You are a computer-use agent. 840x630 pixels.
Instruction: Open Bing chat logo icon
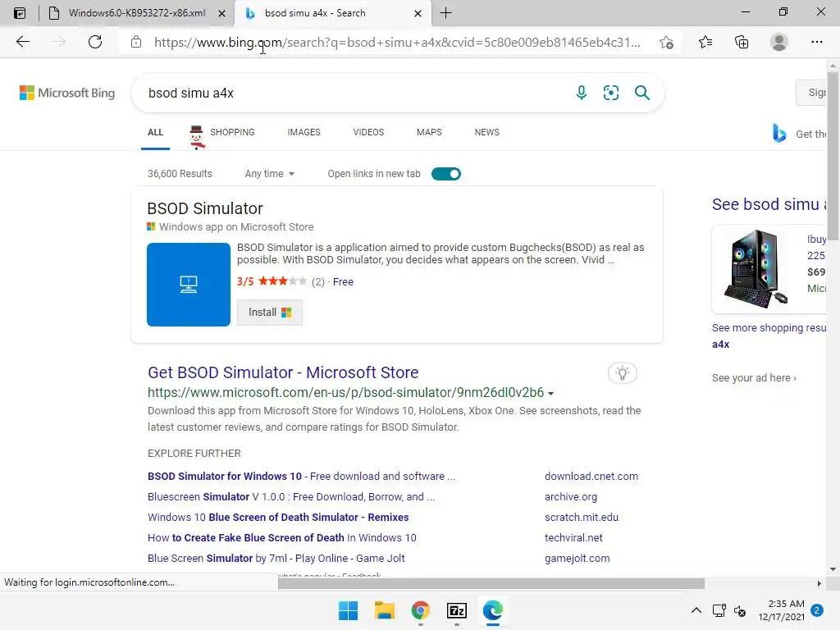pos(779,133)
